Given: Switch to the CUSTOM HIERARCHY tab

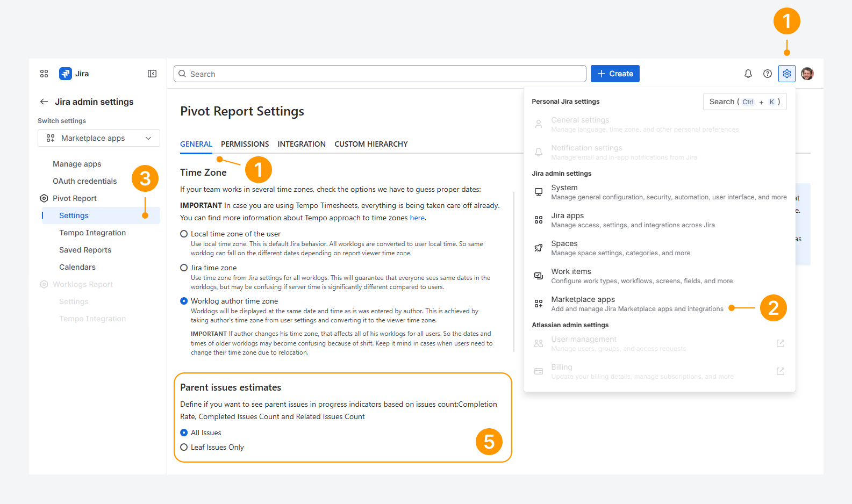Looking at the screenshot, I should (371, 144).
